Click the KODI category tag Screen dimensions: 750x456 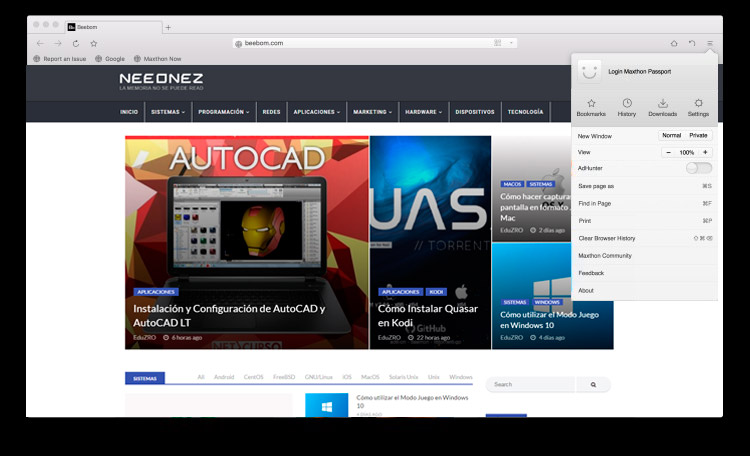(x=436, y=292)
